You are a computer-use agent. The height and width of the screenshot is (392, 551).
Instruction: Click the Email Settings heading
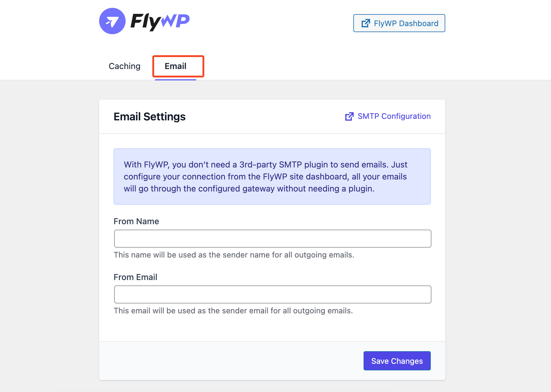coord(150,116)
